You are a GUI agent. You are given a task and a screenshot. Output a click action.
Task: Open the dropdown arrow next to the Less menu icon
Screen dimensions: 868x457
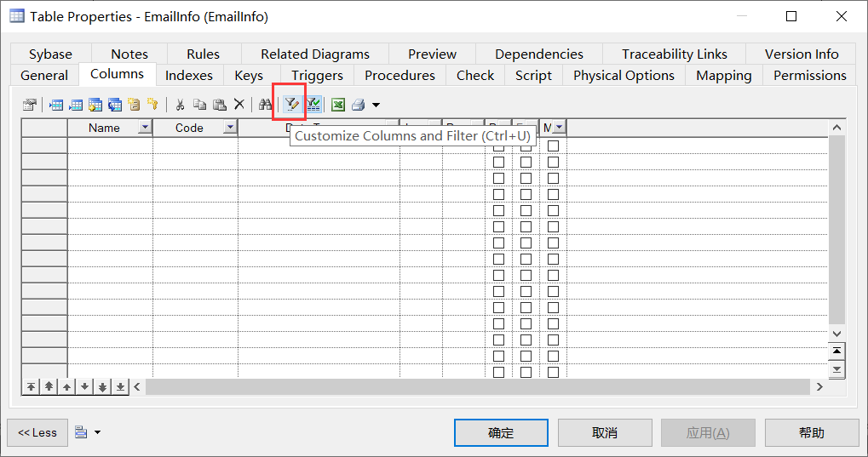[97, 432]
